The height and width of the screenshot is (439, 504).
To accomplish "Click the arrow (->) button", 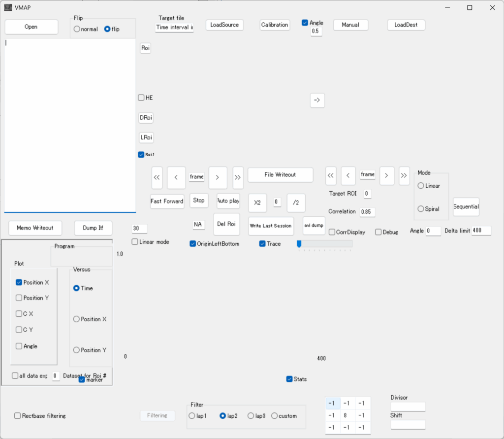I will point(317,100).
